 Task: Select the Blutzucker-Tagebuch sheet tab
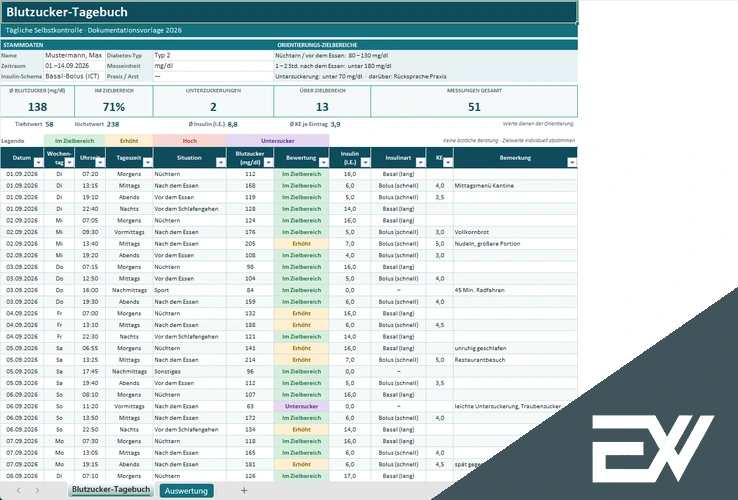tap(111, 490)
